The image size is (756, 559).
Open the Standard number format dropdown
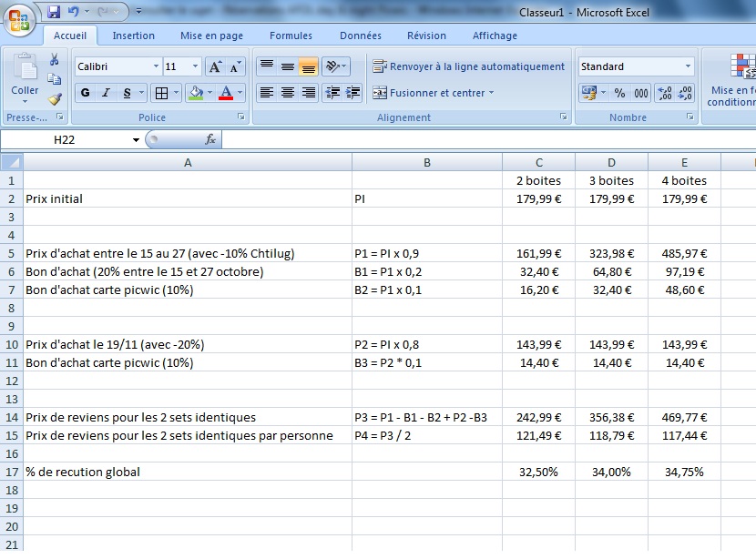689,66
